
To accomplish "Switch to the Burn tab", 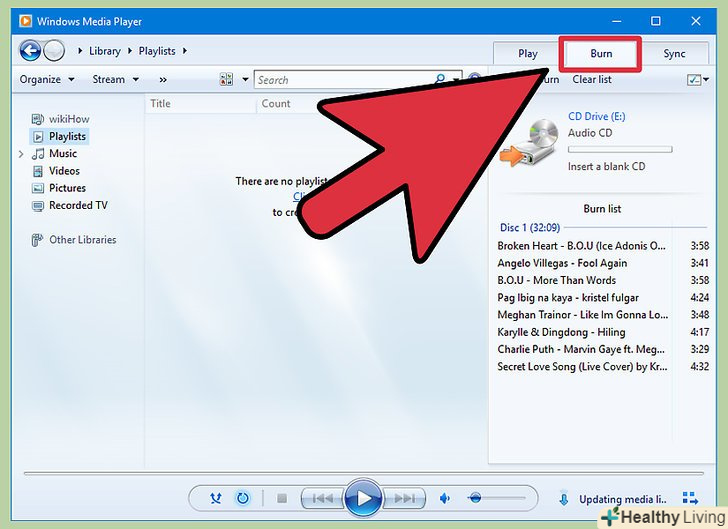I will [x=601, y=54].
